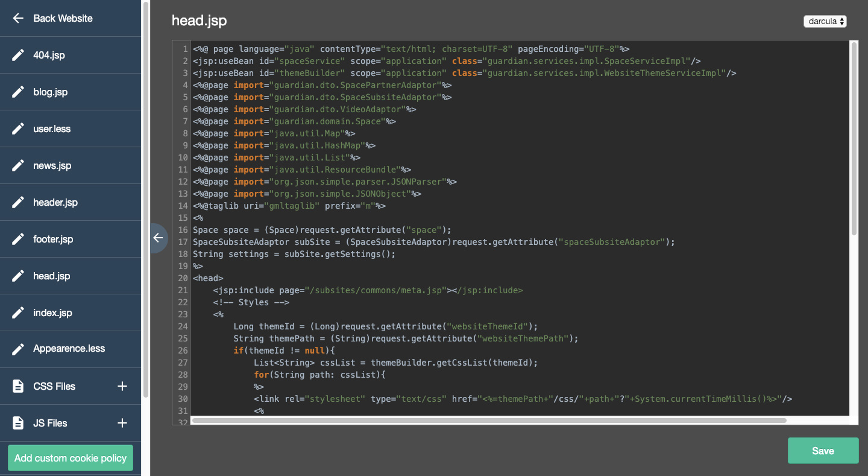Click the code editor's vertical scrollbar
Screen dimensions: 868x476
tap(854, 139)
